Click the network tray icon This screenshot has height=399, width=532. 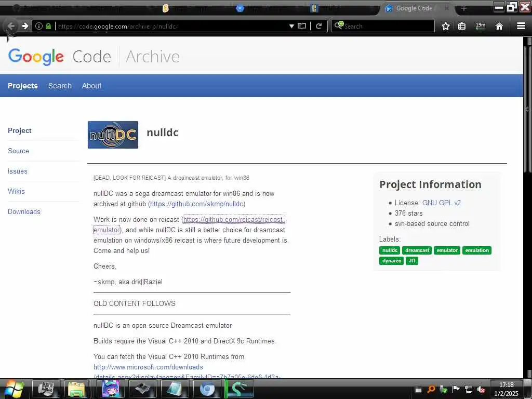(x=469, y=390)
